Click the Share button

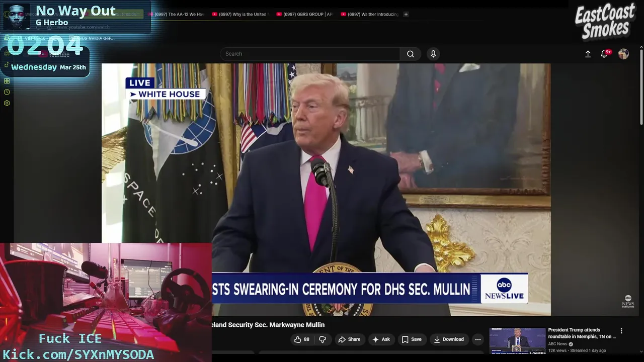click(x=349, y=339)
